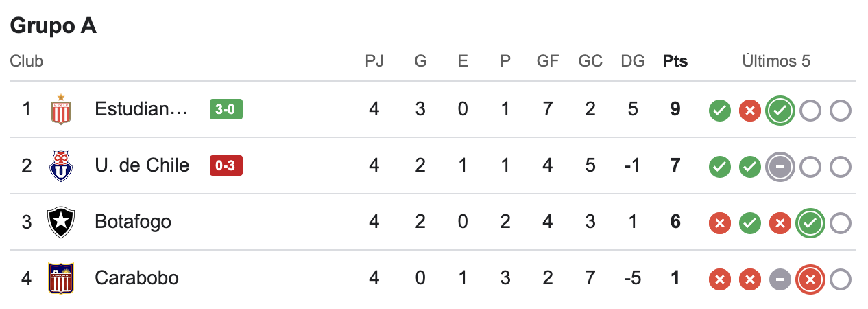Open the green 3-0 live score badge
The image size is (868, 309).
pyautogui.click(x=226, y=109)
